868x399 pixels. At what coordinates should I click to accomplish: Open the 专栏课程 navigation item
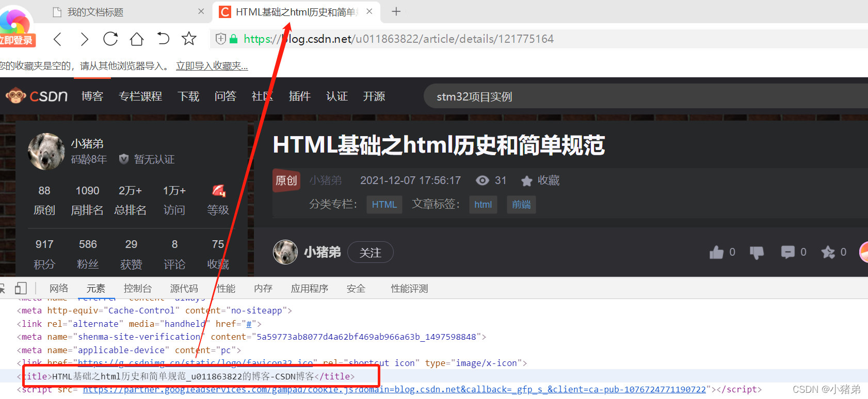(x=140, y=96)
